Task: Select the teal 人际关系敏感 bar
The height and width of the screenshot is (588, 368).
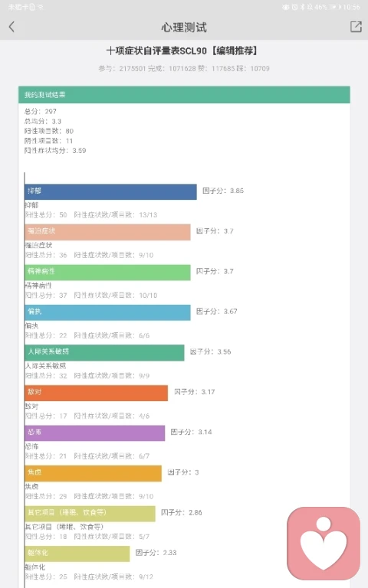Action: (104, 353)
